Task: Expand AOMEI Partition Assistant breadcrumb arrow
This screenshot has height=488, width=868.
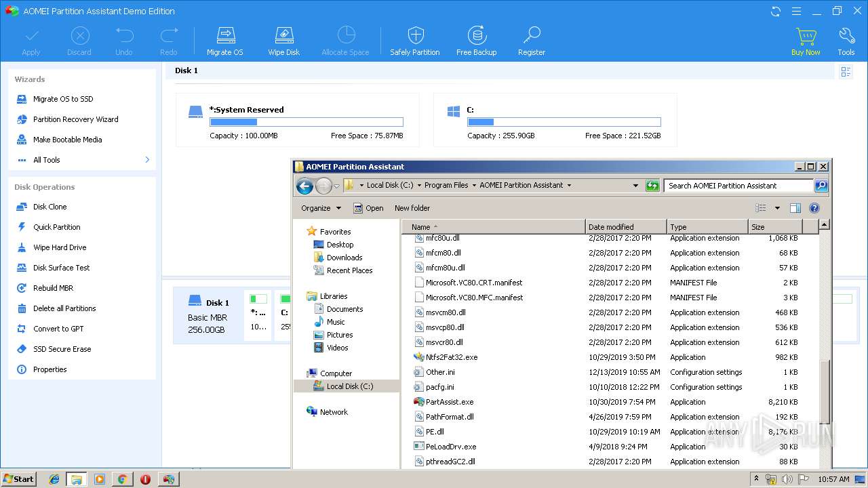Action: (x=568, y=185)
